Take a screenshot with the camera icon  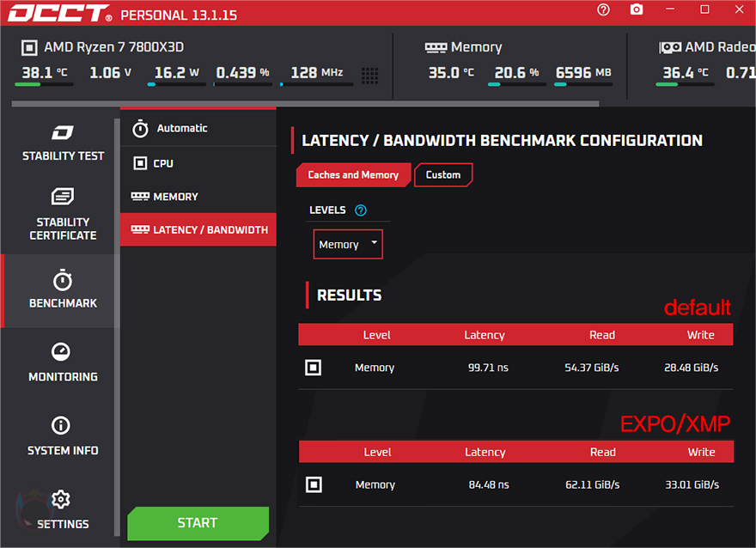pos(637,9)
